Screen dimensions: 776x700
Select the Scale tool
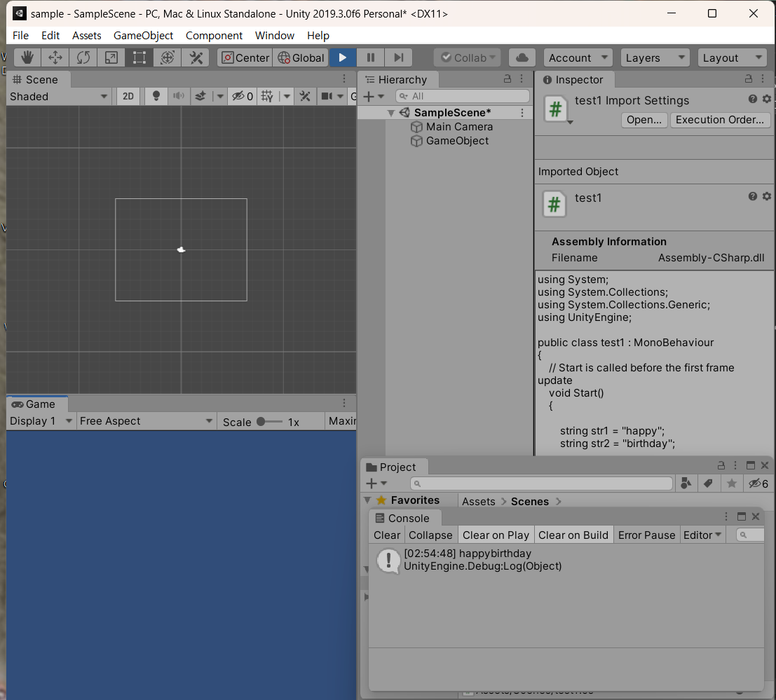(111, 58)
